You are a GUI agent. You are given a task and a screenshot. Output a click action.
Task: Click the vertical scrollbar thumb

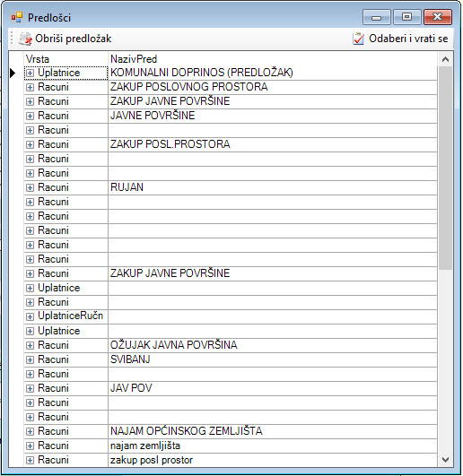tap(445, 168)
